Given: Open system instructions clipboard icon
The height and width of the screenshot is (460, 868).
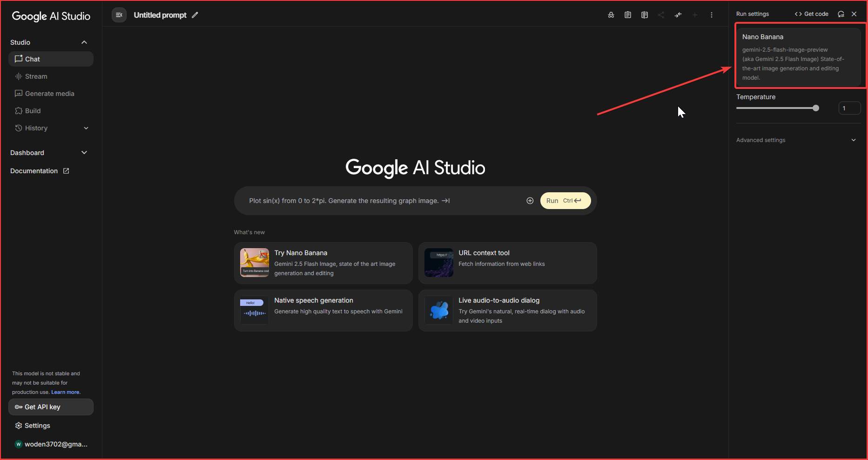Looking at the screenshot, I should tap(628, 15).
